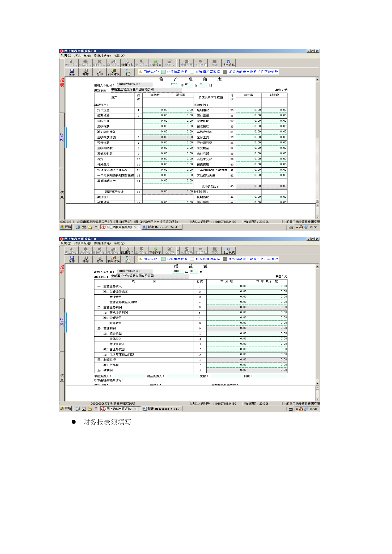This screenshot has height=554, width=392.
Task: Open 数据维护 menu in the income statement window
Action: pos(102,243)
